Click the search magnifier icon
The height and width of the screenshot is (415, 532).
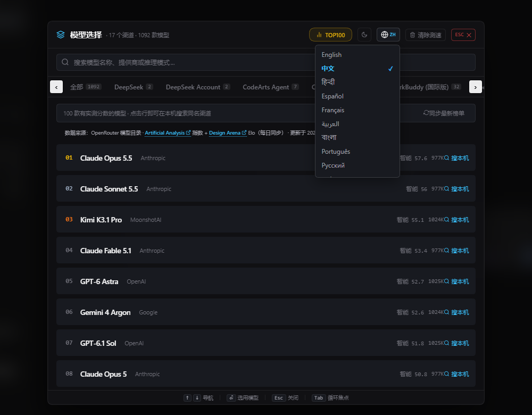click(65, 62)
